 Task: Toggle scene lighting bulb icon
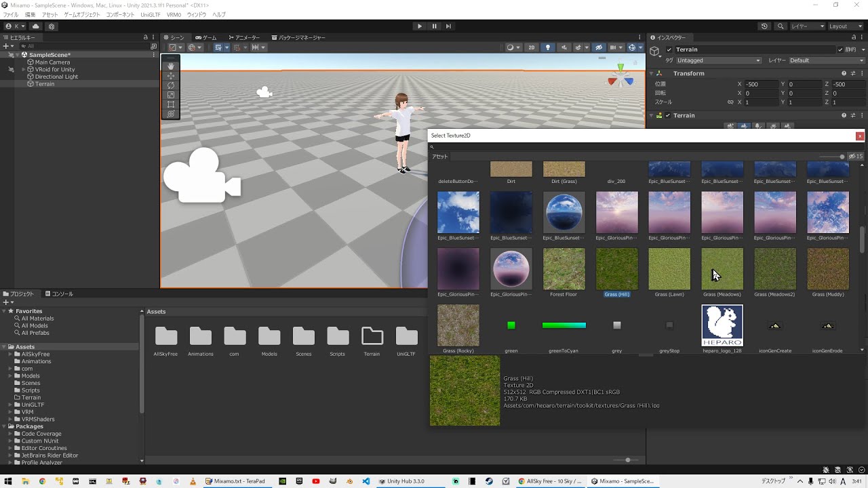548,47
